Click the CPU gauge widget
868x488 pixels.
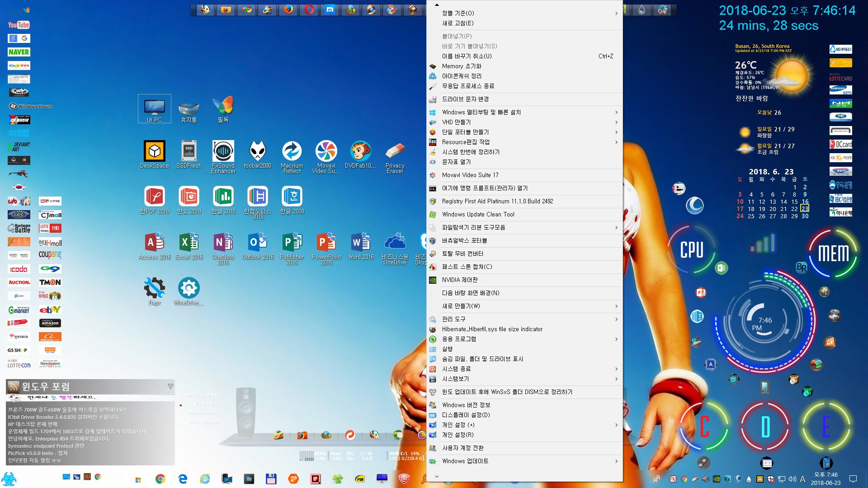pos(692,250)
